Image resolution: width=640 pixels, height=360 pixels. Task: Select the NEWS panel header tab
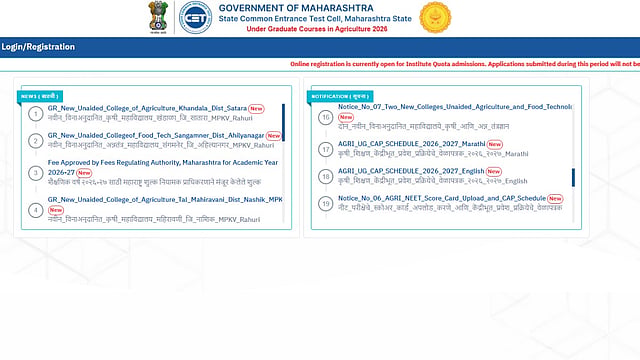pos(40,96)
